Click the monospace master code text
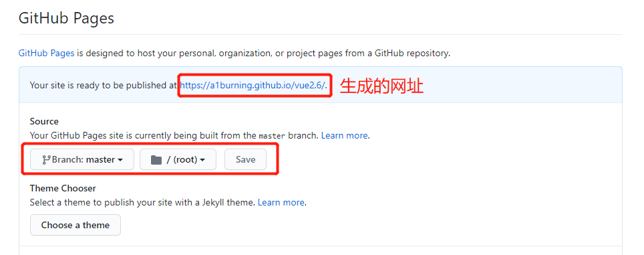 (x=272, y=136)
